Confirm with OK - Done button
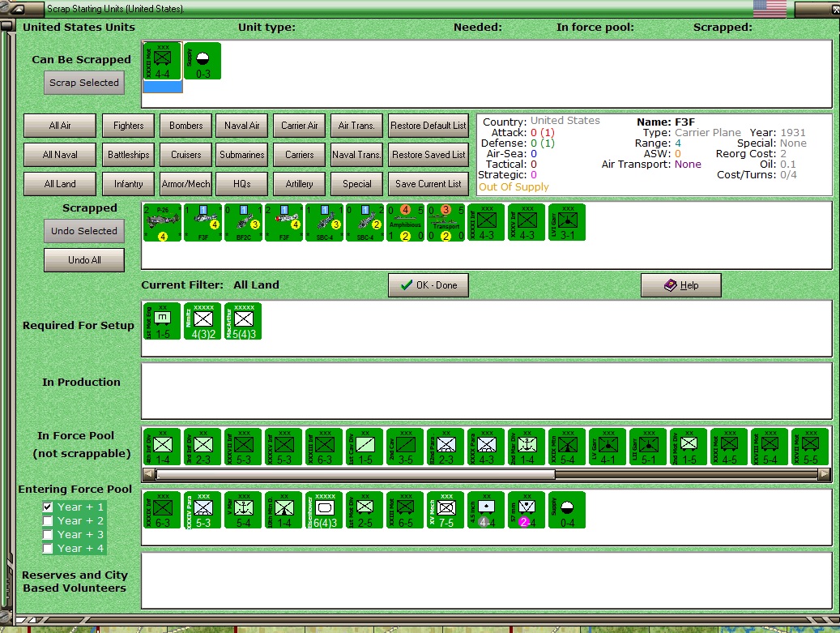This screenshot has height=633, width=840. coord(429,285)
